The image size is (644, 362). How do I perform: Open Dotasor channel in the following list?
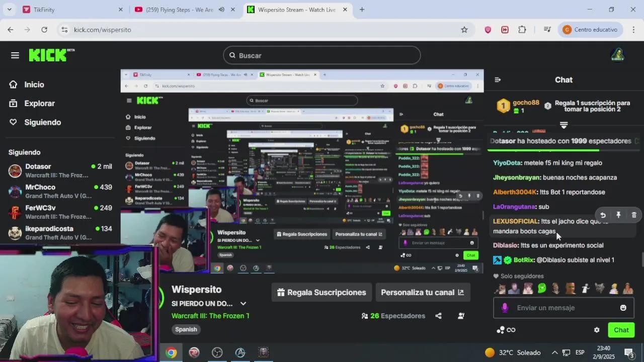(38, 166)
